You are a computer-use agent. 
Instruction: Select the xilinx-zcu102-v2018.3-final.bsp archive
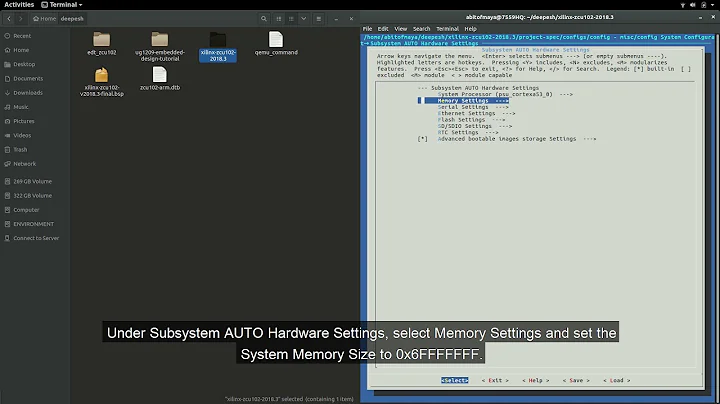(x=101, y=82)
